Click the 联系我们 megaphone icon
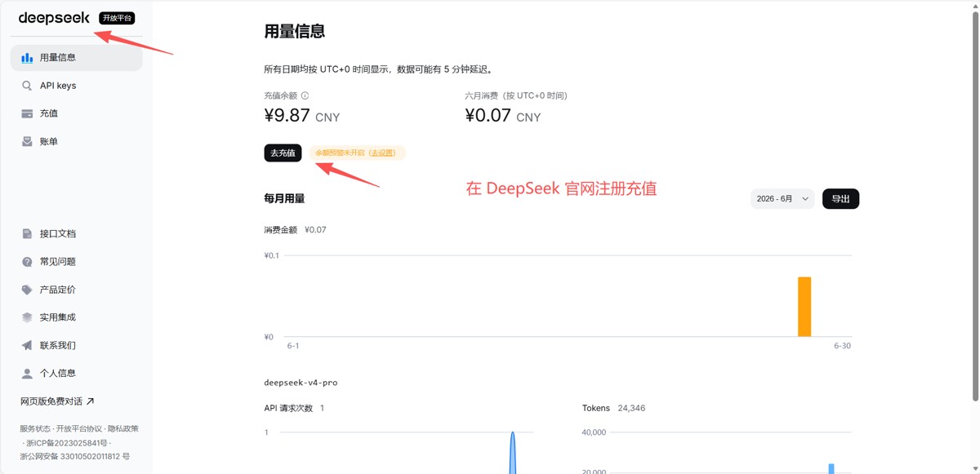The image size is (980, 474). tap(27, 345)
